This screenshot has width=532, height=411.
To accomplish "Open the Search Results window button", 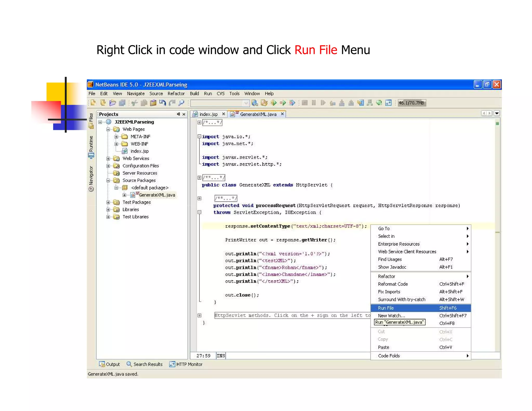I will pos(144,364).
